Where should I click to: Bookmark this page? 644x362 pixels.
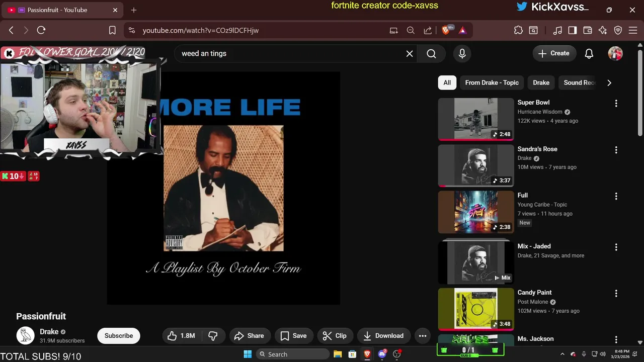[112, 30]
